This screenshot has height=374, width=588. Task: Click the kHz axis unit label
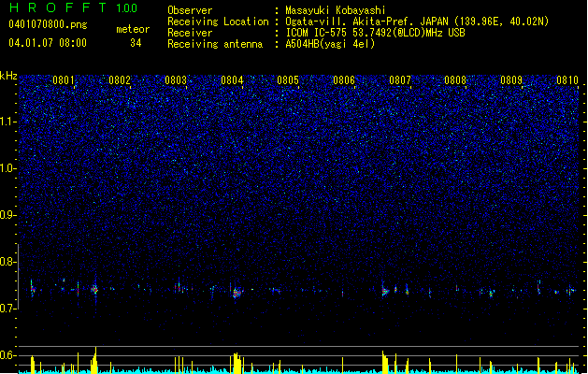(8, 76)
